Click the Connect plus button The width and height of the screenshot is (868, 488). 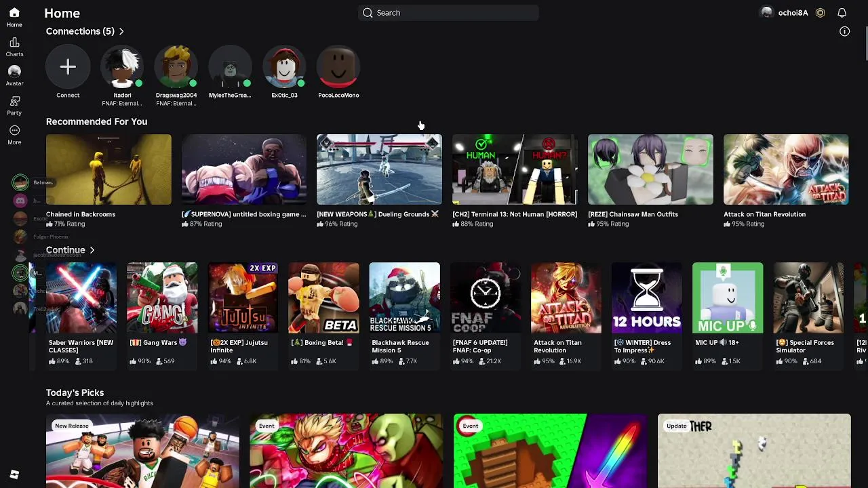click(68, 67)
